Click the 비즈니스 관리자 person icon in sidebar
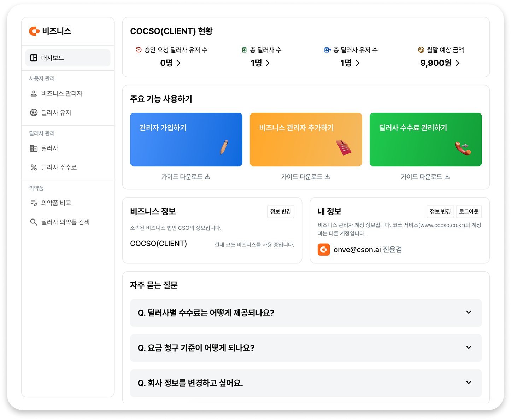 tap(33, 93)
